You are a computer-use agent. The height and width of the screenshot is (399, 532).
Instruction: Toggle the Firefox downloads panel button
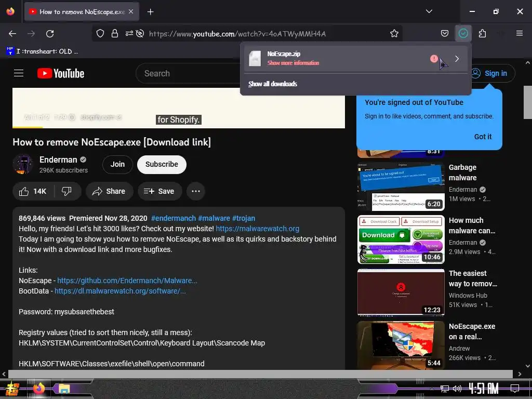[463, 33]
